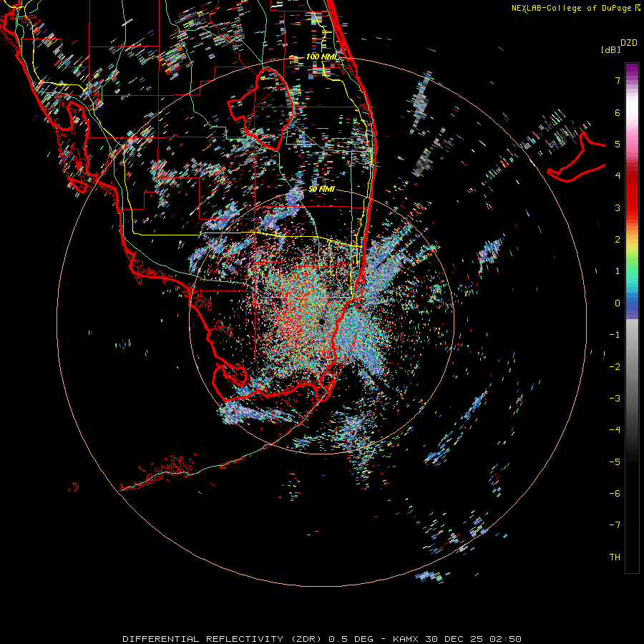Select the -5 scale value
Screen dimensions: 644x644
(x=615, y=462)
